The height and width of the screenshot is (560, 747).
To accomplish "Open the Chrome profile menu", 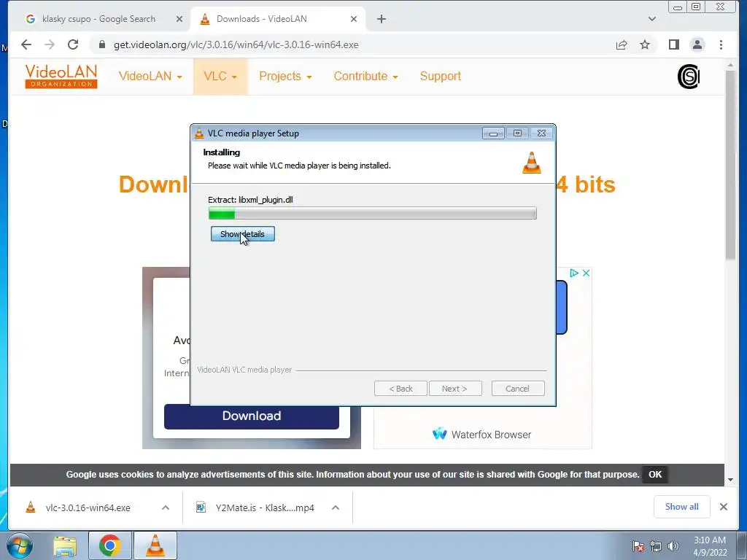I will [x=697, y=44].
